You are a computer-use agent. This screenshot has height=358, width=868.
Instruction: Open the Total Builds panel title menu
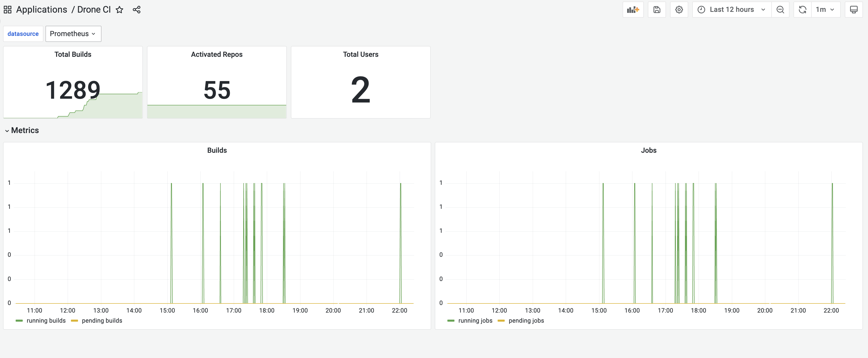(73, 54)
